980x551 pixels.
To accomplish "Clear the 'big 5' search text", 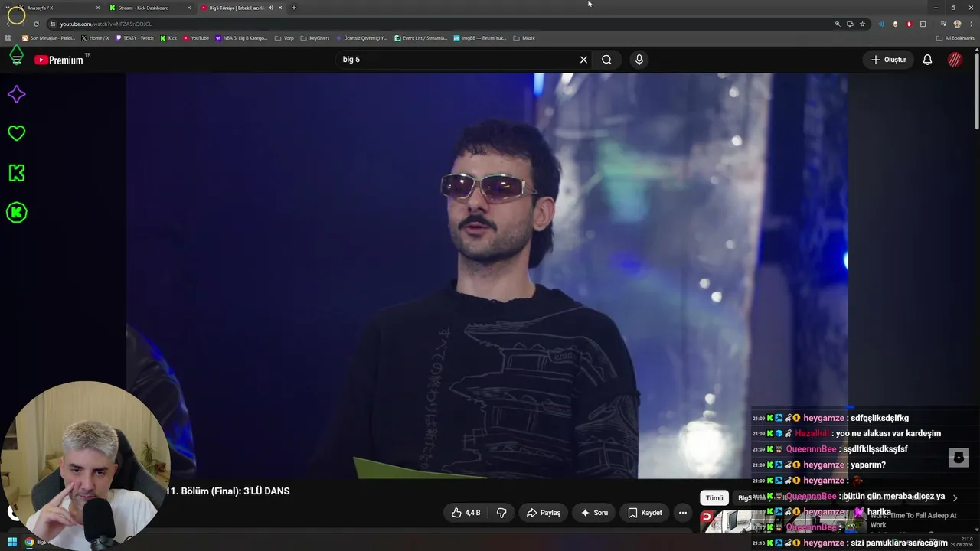I will [x=583, y=60].
